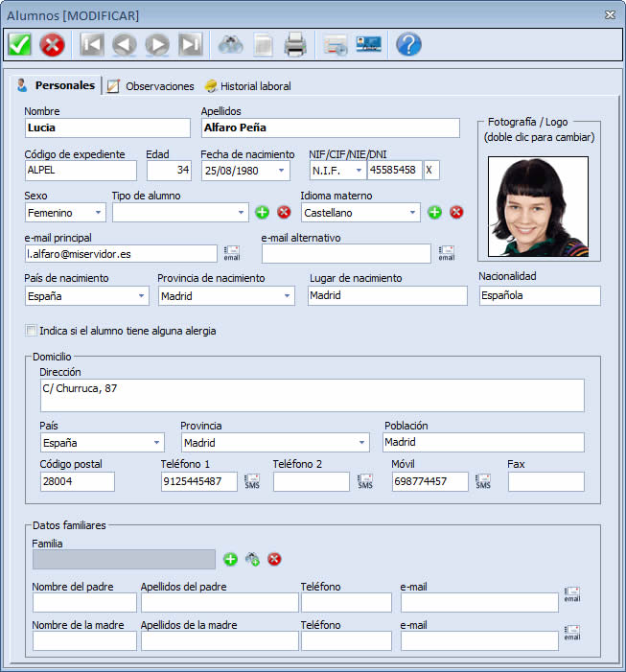626x672 pixels.
Task: Click the Nombre field containing Lucia
Action: (107, 128)
